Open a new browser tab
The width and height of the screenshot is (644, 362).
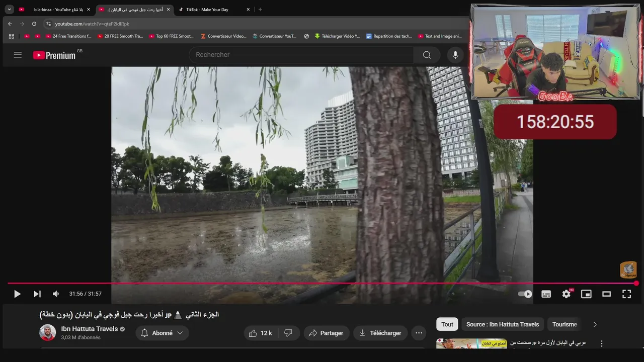[260, 10]
